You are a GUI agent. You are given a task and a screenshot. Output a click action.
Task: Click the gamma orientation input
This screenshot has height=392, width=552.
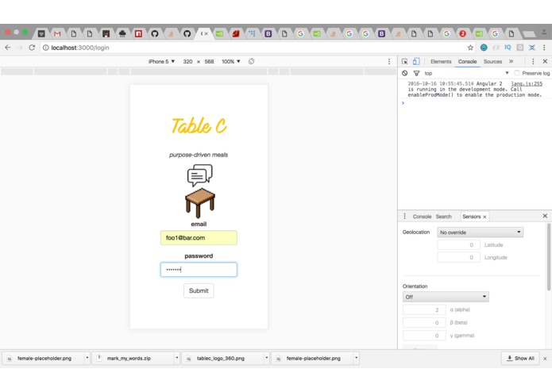pos(424,336)
